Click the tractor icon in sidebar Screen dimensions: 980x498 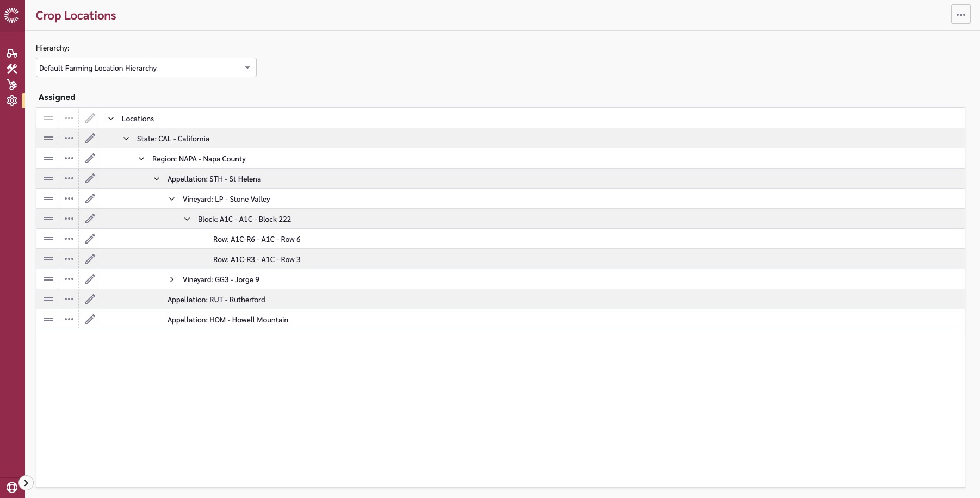coord(12,53)
